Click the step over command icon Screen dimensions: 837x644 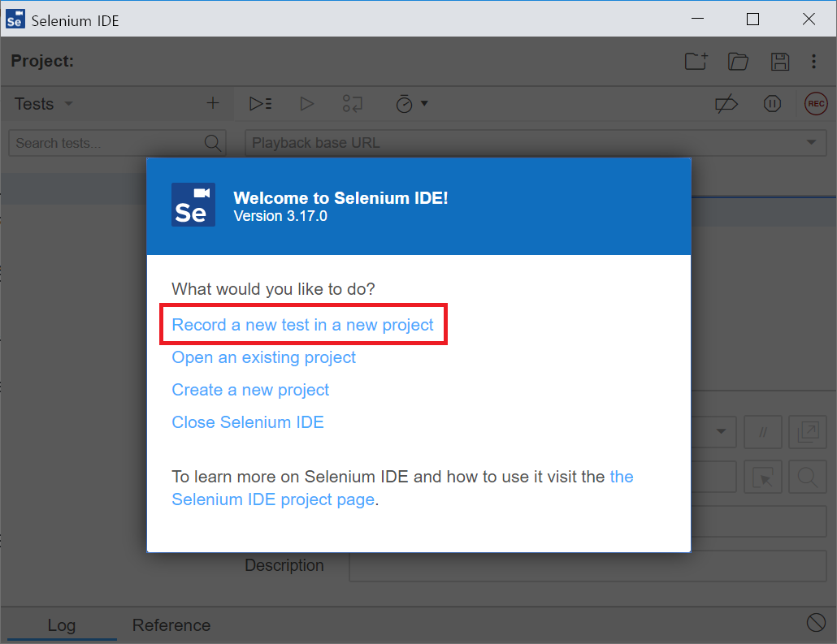353,104
